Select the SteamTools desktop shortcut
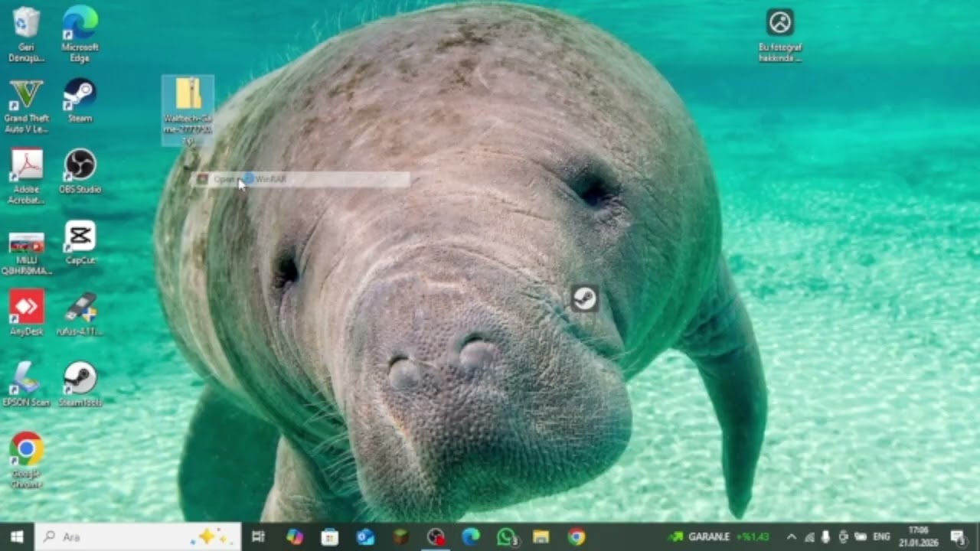 tap(80, 384)
